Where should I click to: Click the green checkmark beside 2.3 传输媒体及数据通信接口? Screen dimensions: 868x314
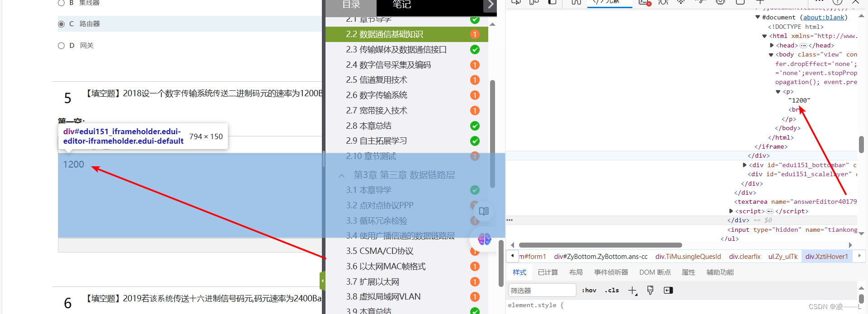[475, 50]
